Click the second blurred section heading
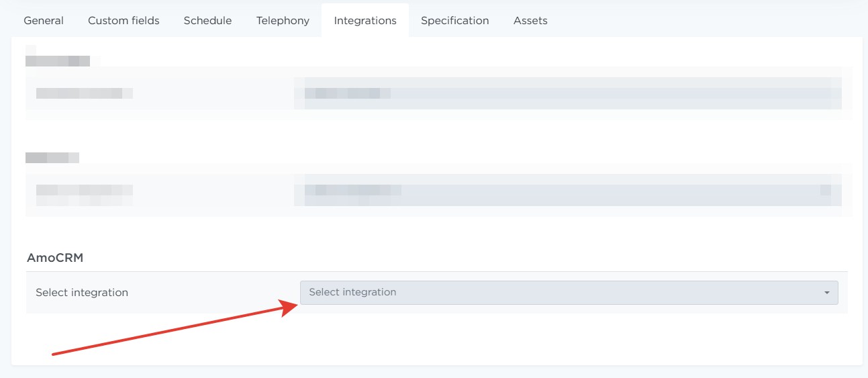 coord(52,158)
